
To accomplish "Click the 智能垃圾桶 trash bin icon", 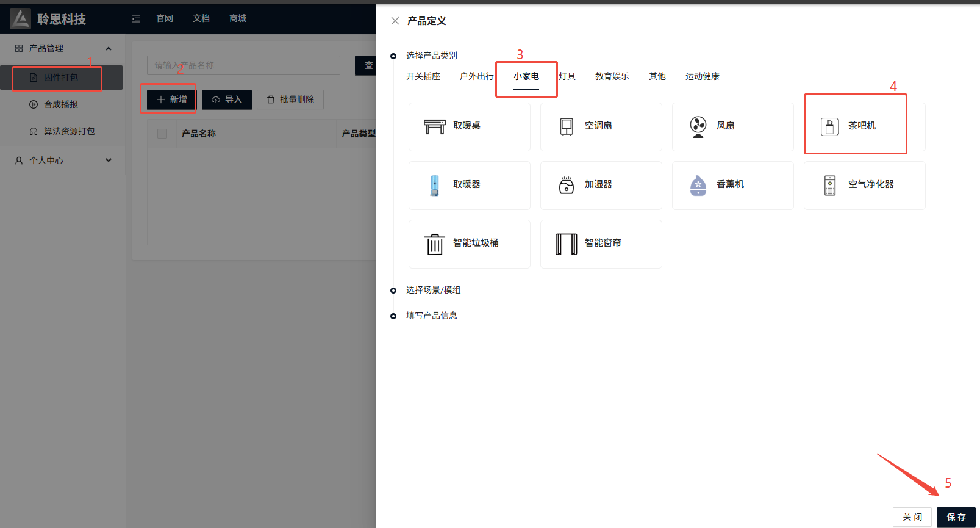I will pos(435,244).
